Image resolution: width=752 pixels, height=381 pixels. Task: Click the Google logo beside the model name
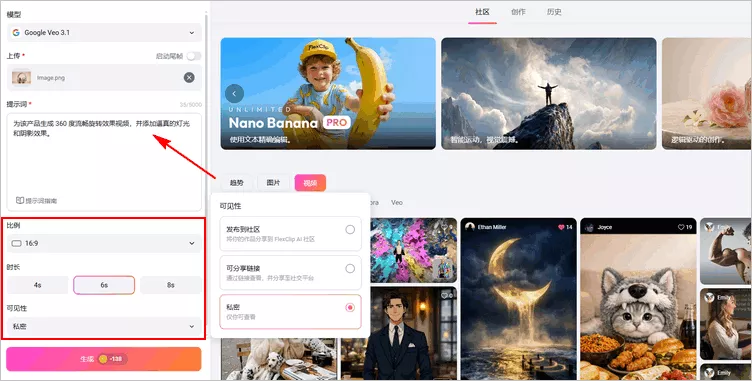[16, 33]
